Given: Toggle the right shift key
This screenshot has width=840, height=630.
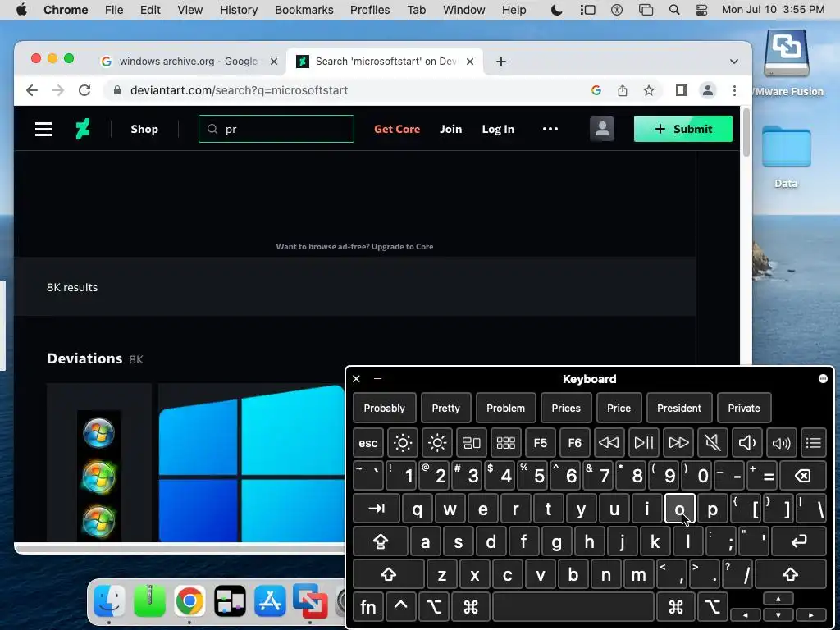Looking at the screenshot, I should 790,574.
